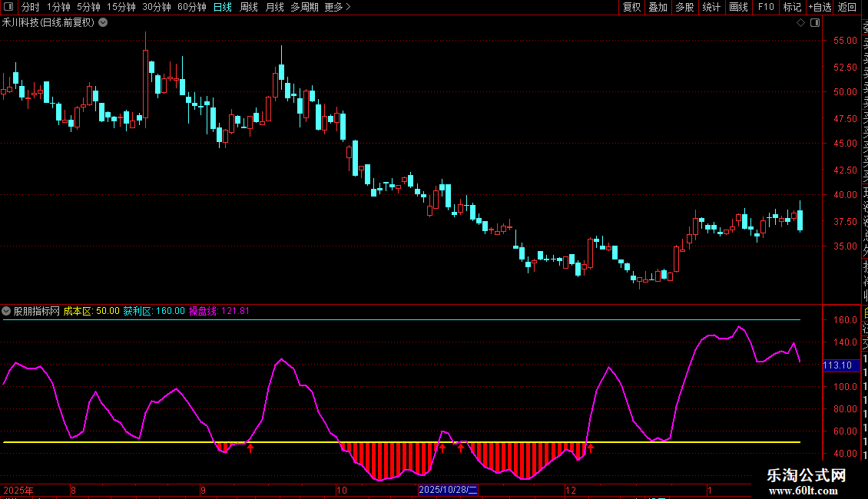Click the 2025/10/28 date marker on timeline
Screen dimensions: 868x499
point(448,490)
